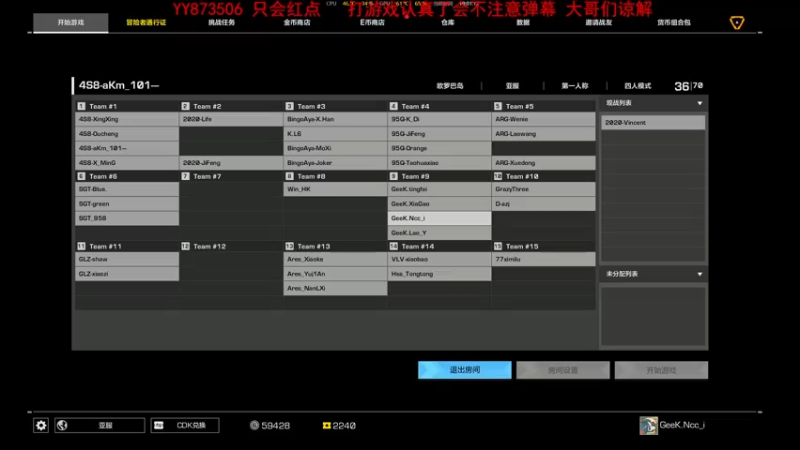Click the globe region icon
Viewport: 800px width, 450px height.
tap(62, 425)
